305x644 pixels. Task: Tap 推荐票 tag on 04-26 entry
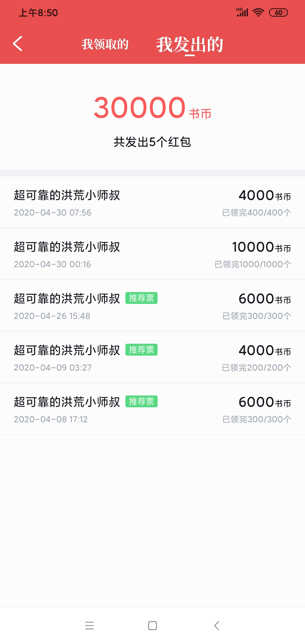coord(141,298)
